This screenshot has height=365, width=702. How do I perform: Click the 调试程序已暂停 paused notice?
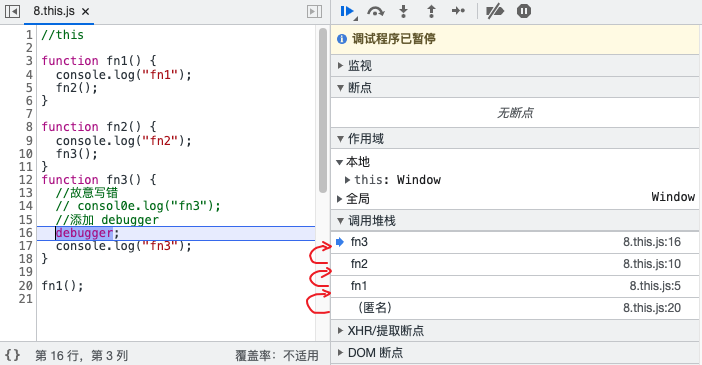pyautogui.click(x=394, y=39)
